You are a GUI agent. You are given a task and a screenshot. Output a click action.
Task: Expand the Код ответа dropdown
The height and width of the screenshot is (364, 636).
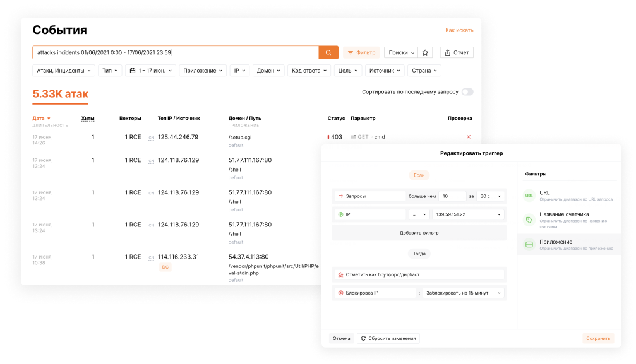(x=309, y=71)
